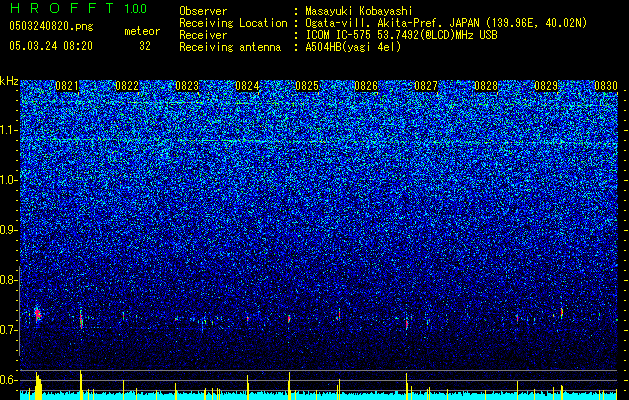This screenshot has height=400, width=629.
Task: Select the filename 0503240820.png
Action: [x=51, y=26]
